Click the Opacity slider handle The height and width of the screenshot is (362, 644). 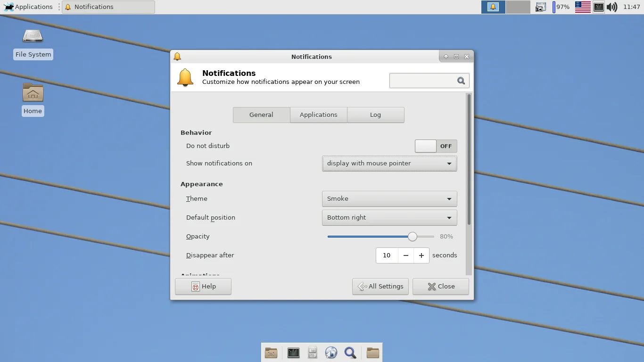tap(413, 237)
